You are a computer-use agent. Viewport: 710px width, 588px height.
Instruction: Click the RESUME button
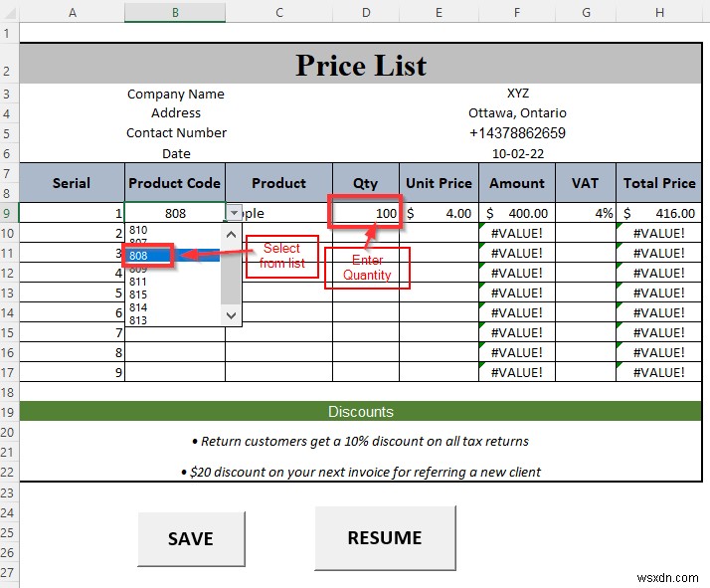point(385,537)
